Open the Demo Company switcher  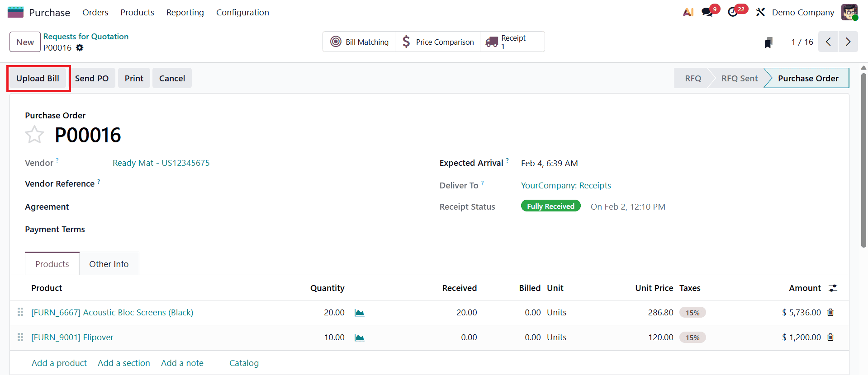[x=803, y=12]
